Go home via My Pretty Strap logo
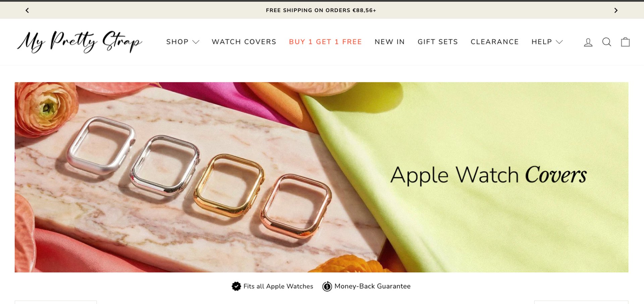 80,42
